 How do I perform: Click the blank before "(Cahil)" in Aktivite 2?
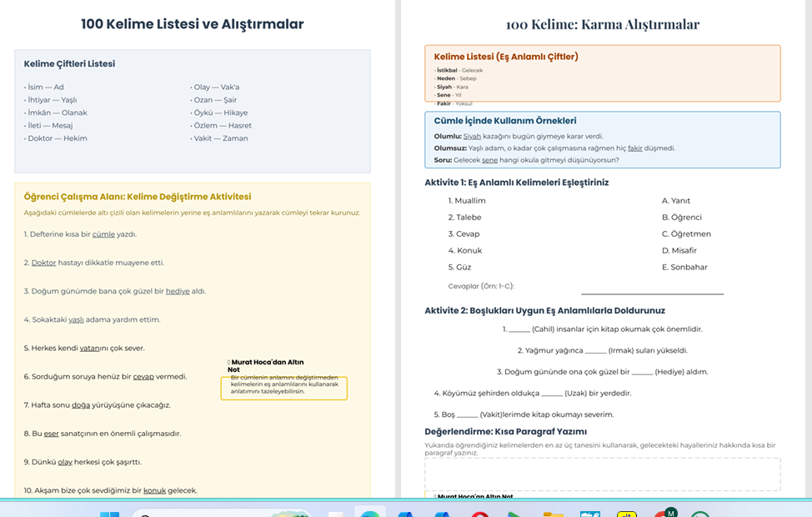(x=519, y=329)
